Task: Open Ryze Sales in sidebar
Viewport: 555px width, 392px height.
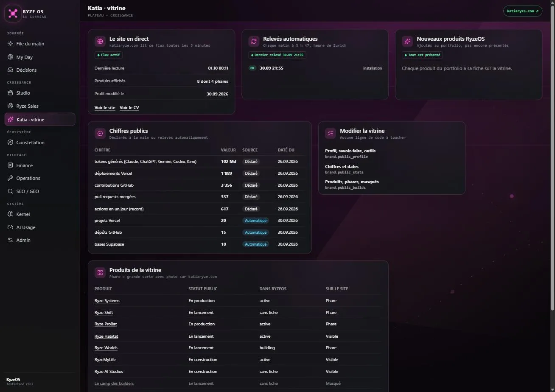Action: 40,106
